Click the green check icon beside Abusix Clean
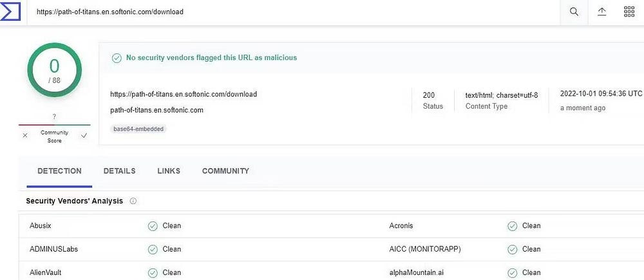The width and height of the screenshot is (644, 280). click(x=153, y=226)
